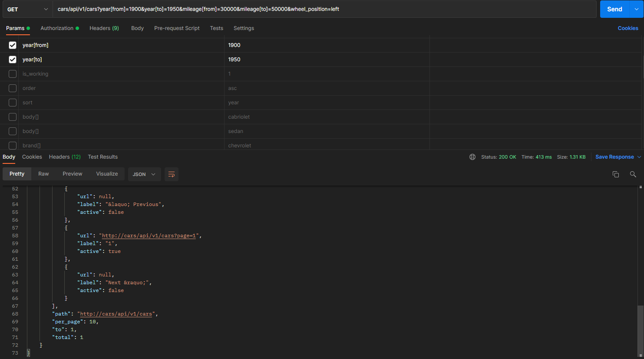The width and height of the screenshot is (644, 359).
Task: Follow the path http://cars/api/v1/cars link
Action: click(x=116, y=314)
